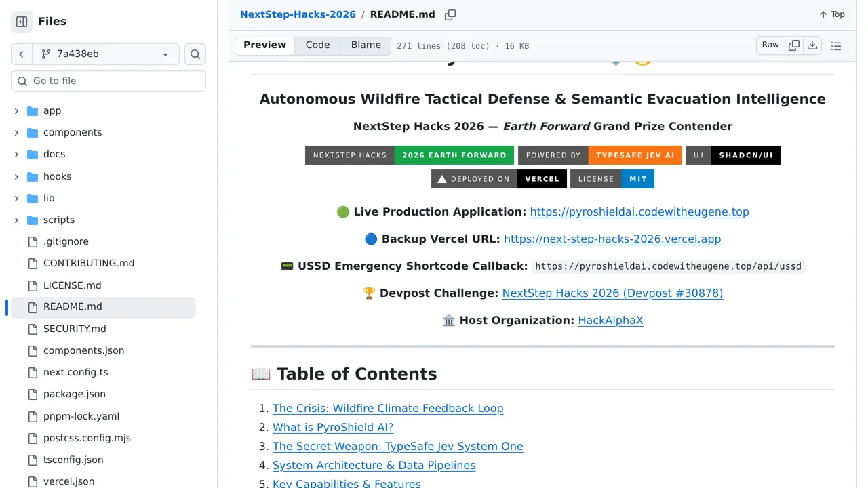Open the file search magnifier button
The image size is (868, 488).
[195, 54]
